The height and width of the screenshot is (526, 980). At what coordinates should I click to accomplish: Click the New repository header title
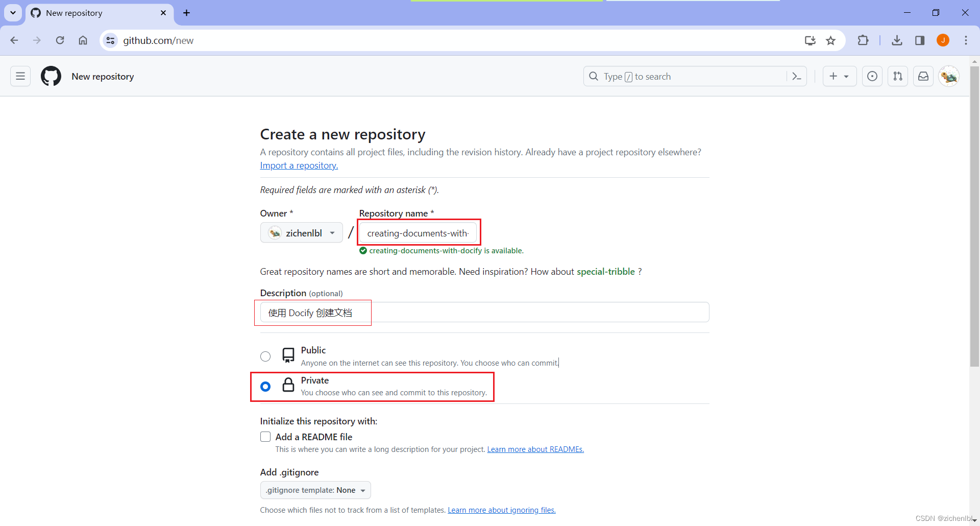pos(103,76)
